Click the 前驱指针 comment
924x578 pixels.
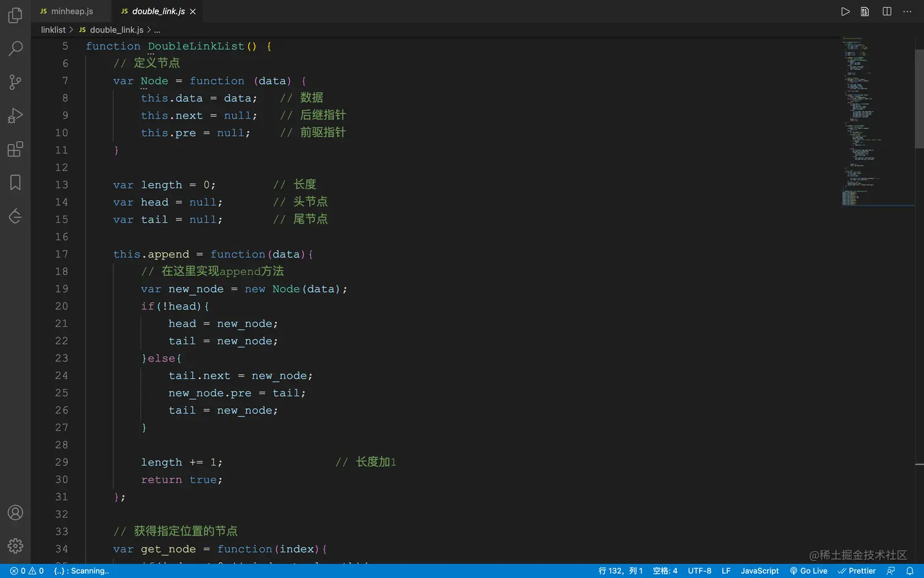point(313,132)
